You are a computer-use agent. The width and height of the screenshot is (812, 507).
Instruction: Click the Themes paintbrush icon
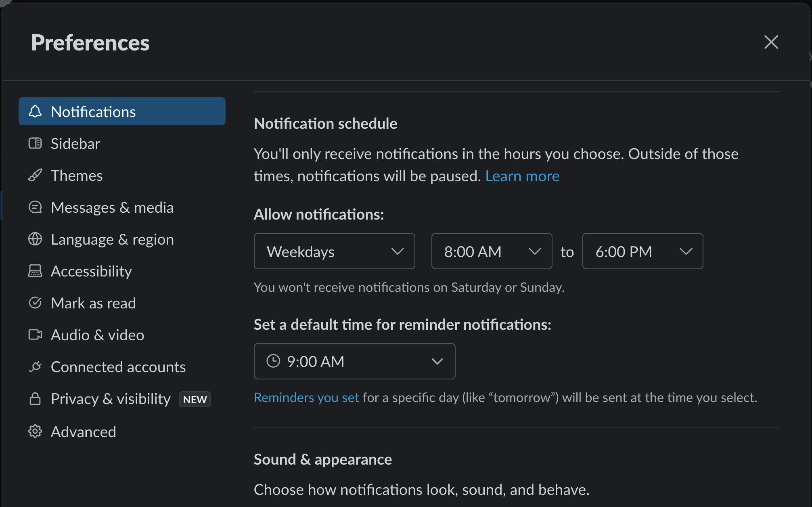point(35,175)
